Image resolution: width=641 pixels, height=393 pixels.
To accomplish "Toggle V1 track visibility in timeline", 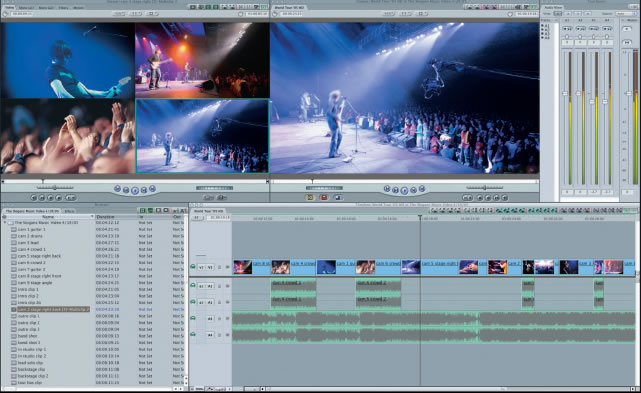I will (193, 267).
